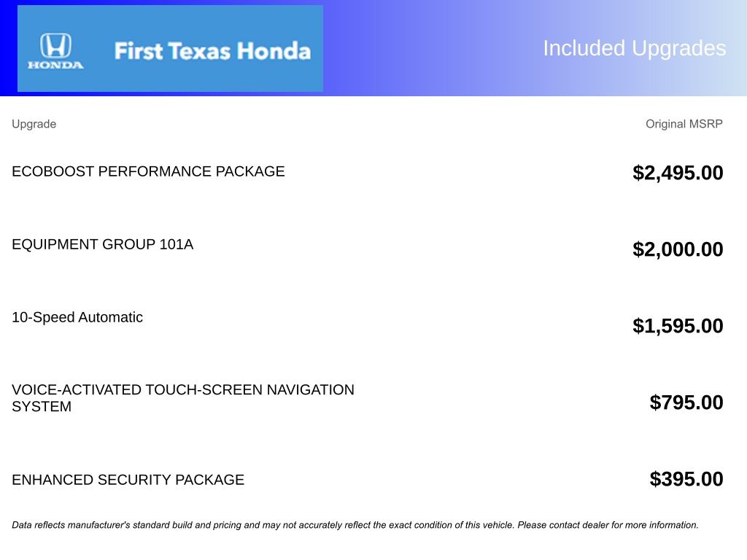
Task: Click the Voice-Activated Touch-Screen Navigation line
Action: click(x=183, y=389)
